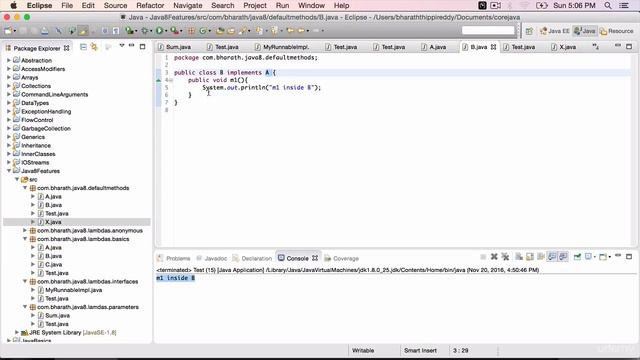Toggle Show Console on Standard Error Changes
The height and width of the screenshot is (360, 640).
tap(563, 257)
